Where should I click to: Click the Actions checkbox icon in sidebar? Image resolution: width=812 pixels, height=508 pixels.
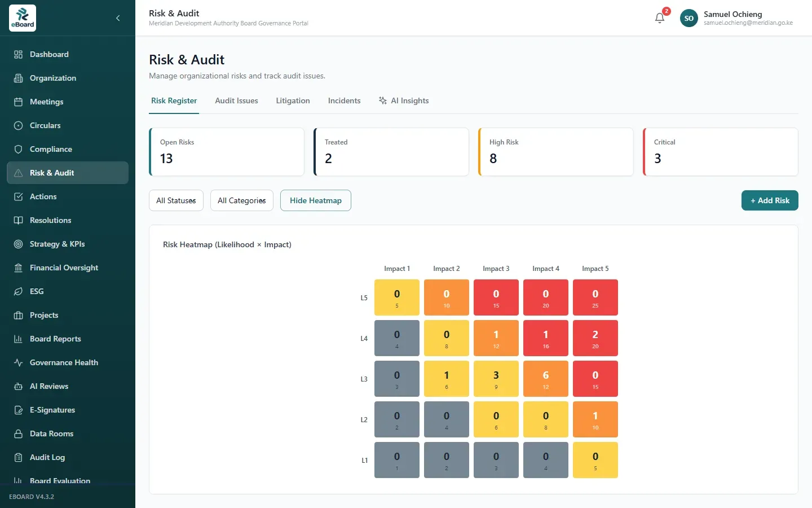click(18, 196)
